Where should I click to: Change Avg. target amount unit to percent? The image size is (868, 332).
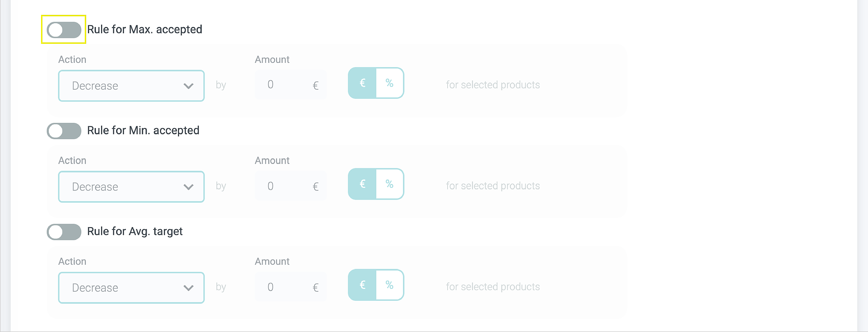(x=390, y=285)
